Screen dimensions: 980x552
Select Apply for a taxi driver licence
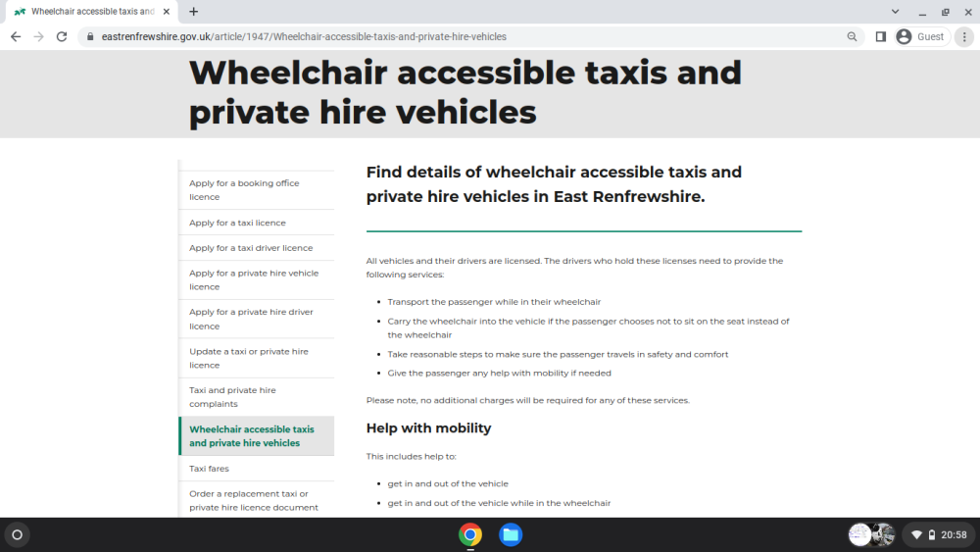coord(251,247)
